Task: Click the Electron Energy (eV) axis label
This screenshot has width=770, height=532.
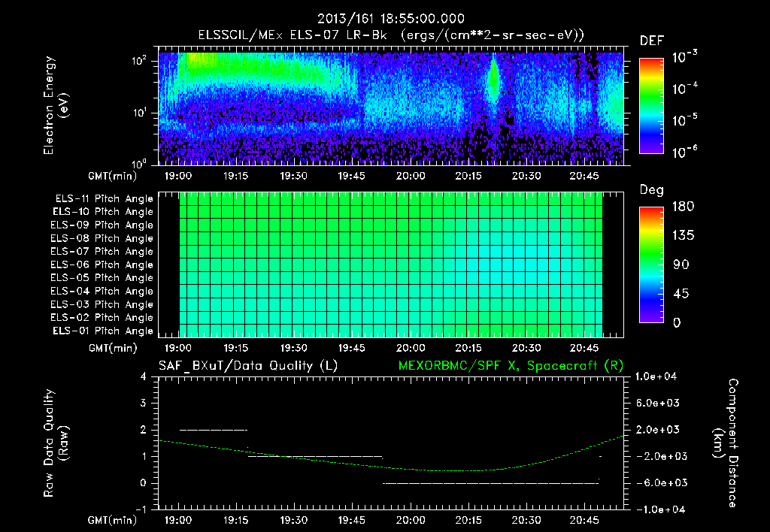Action: [56, 105]
